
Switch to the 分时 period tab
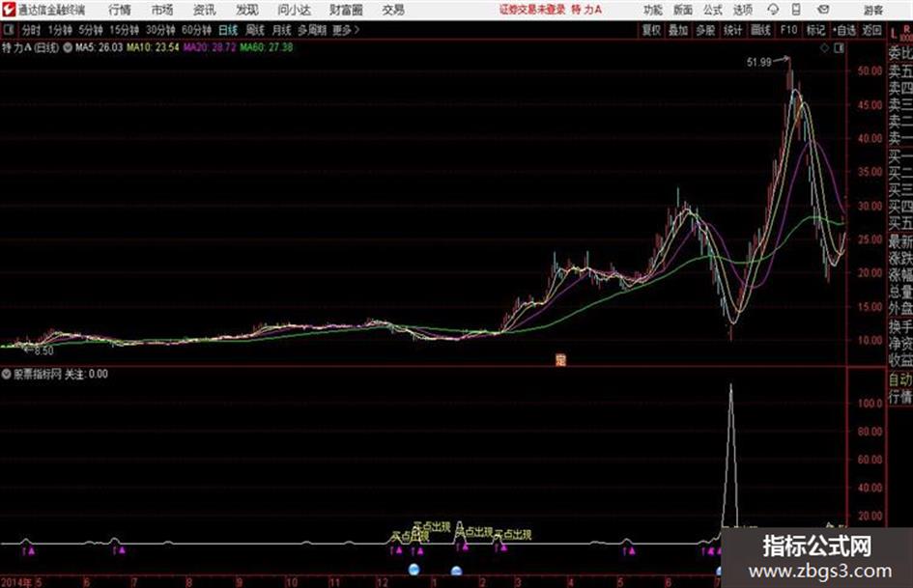click(32, 30)
